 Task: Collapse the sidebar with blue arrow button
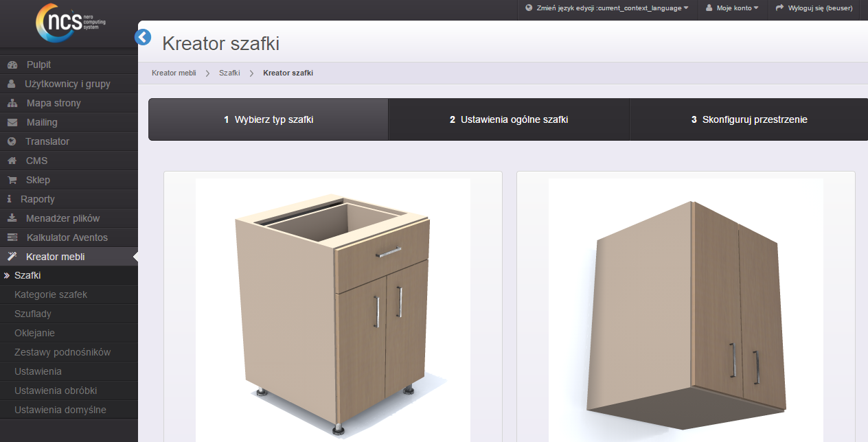(x=143, y=37)
